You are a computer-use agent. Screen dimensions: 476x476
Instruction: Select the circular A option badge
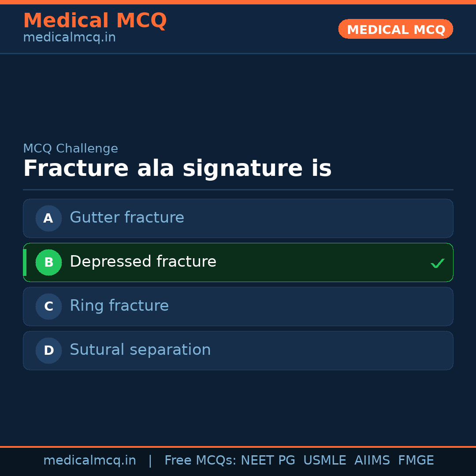coord(48,218)
